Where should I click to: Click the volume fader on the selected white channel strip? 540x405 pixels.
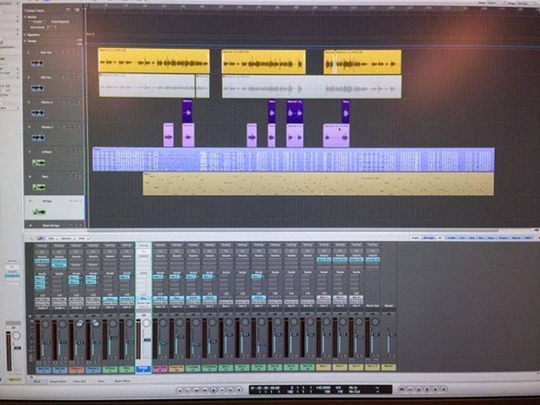point(147,340)
